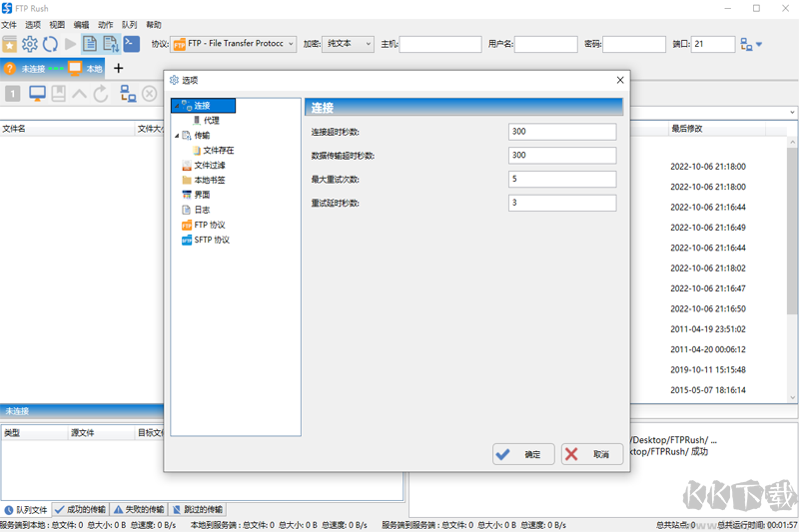The image size is (799, 532).
Task: Click the 确定 button
Action: pyautogui.click(x=523, y=454)
